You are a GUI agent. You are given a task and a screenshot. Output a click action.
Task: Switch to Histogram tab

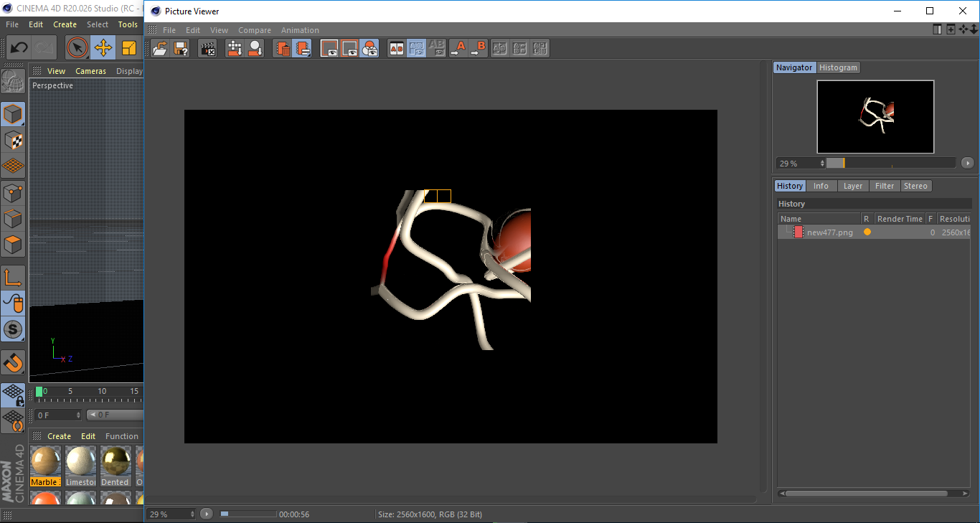[838, 67]
